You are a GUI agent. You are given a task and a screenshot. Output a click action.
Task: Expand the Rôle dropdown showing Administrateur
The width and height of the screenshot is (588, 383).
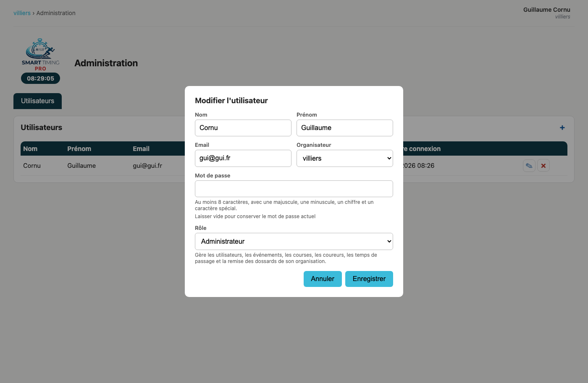[x=294, y=242]
